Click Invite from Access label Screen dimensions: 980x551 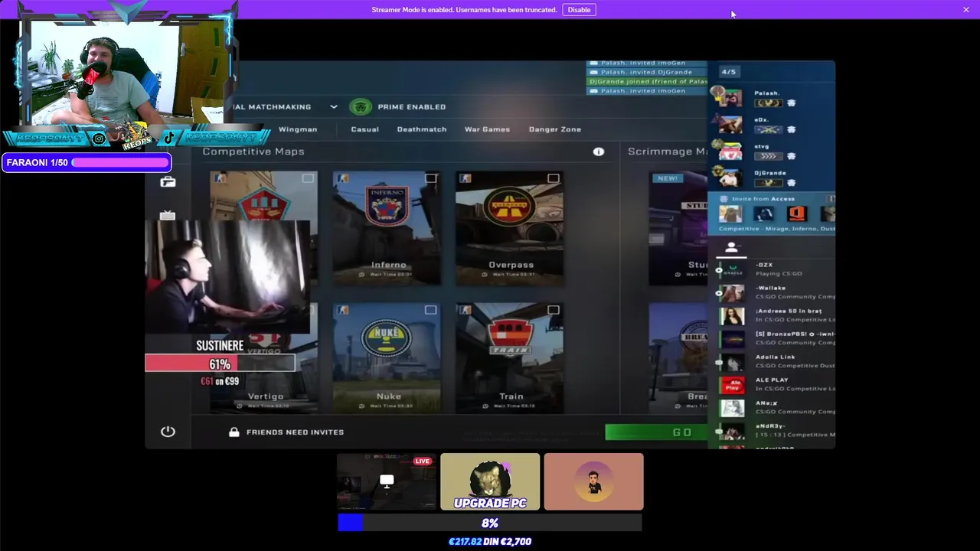763,199
